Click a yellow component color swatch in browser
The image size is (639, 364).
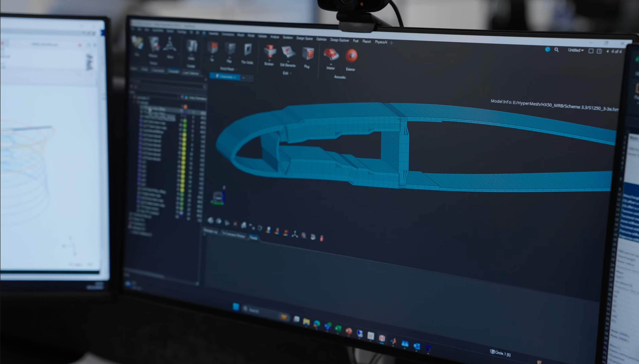click(184, 140)
